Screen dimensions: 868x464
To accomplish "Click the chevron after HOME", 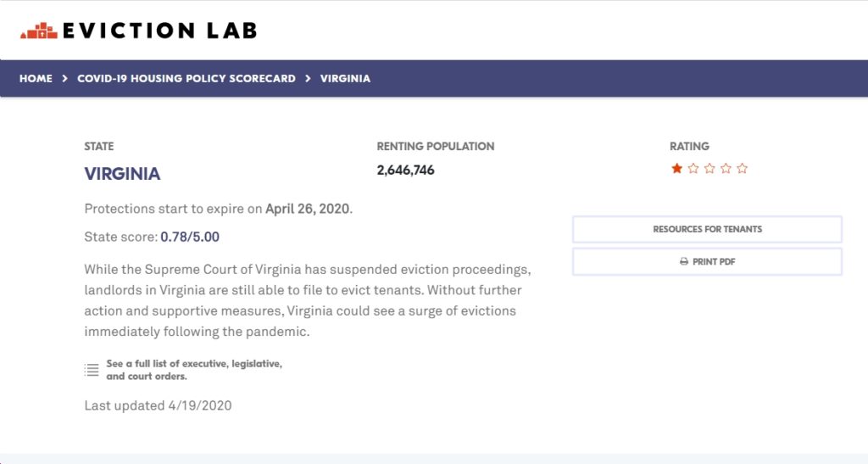I will tap(64, 79).
